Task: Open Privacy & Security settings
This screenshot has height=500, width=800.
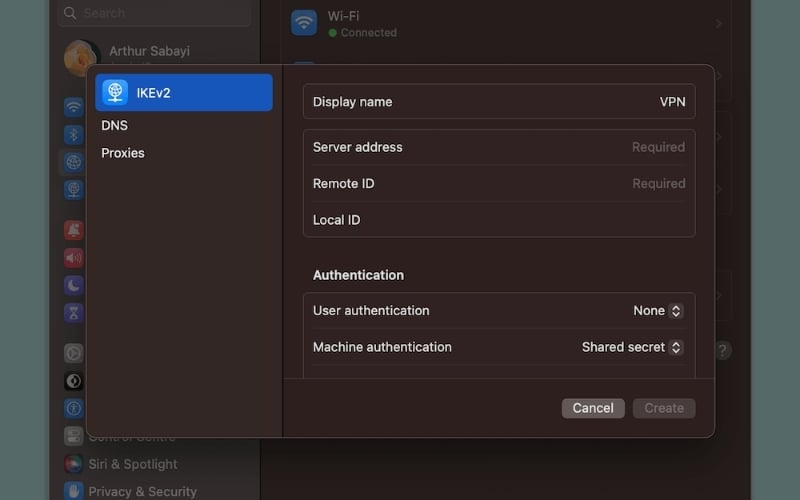Action: [x=130, y=492]
